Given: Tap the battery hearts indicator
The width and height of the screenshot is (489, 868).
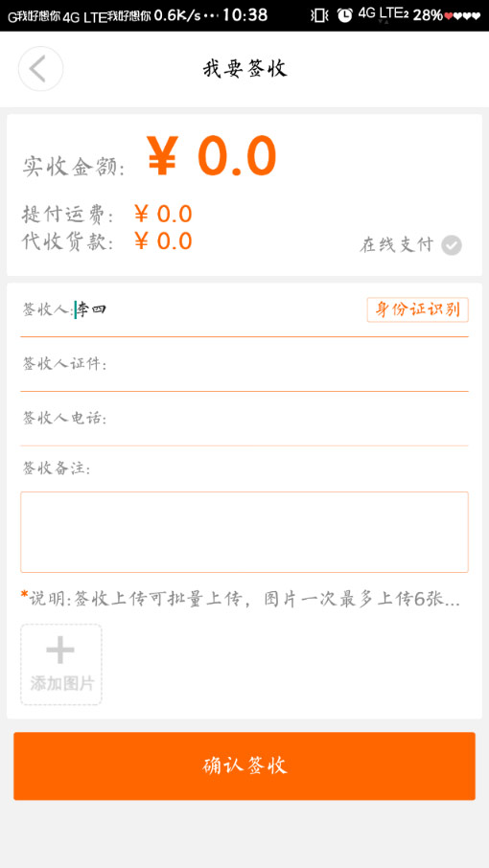Looking at the screenshot, I should click(x=462, y=16).
